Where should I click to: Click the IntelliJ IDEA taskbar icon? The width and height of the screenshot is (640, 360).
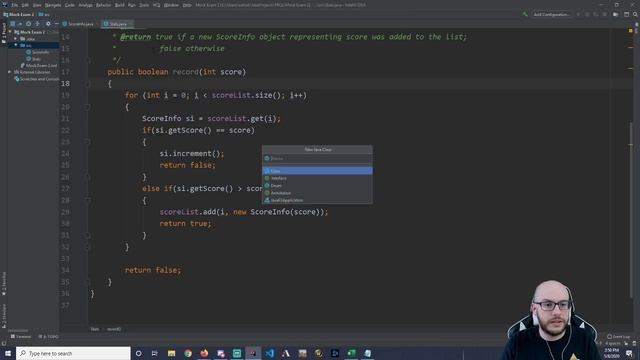click(253, 353)
